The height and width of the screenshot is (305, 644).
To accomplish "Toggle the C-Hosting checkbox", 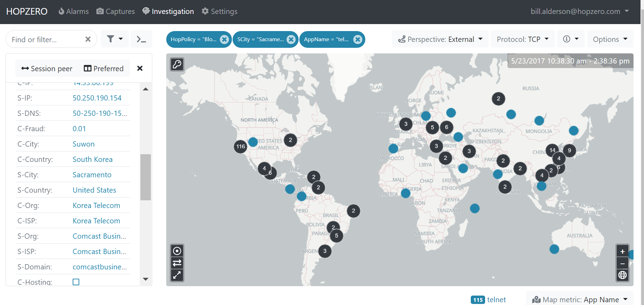I will click(76, 282).
